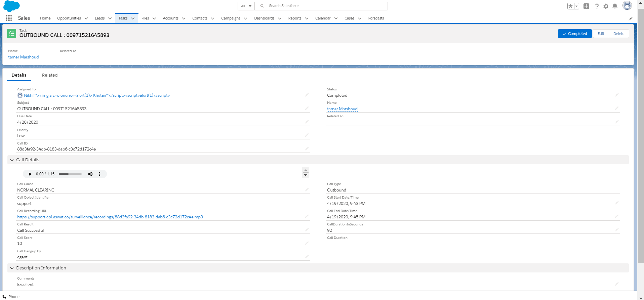This screenshot has height=300, width=644.
Task: Open the Opportunities tab dropdown arrow
Action: click(x=86, y=18)
